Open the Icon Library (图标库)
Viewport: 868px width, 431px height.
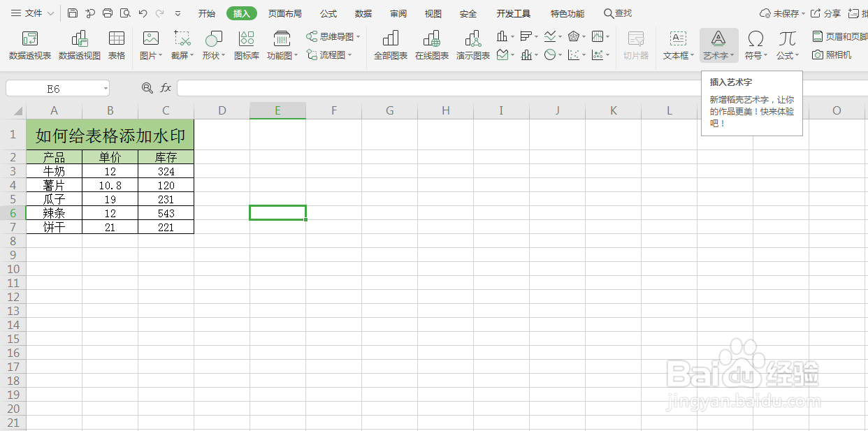247,45
